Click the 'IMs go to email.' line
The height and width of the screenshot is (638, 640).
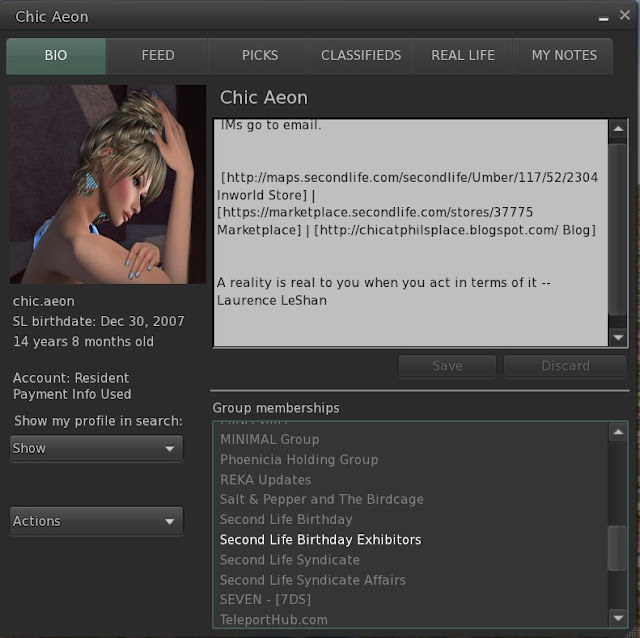(x=271, y=125)
